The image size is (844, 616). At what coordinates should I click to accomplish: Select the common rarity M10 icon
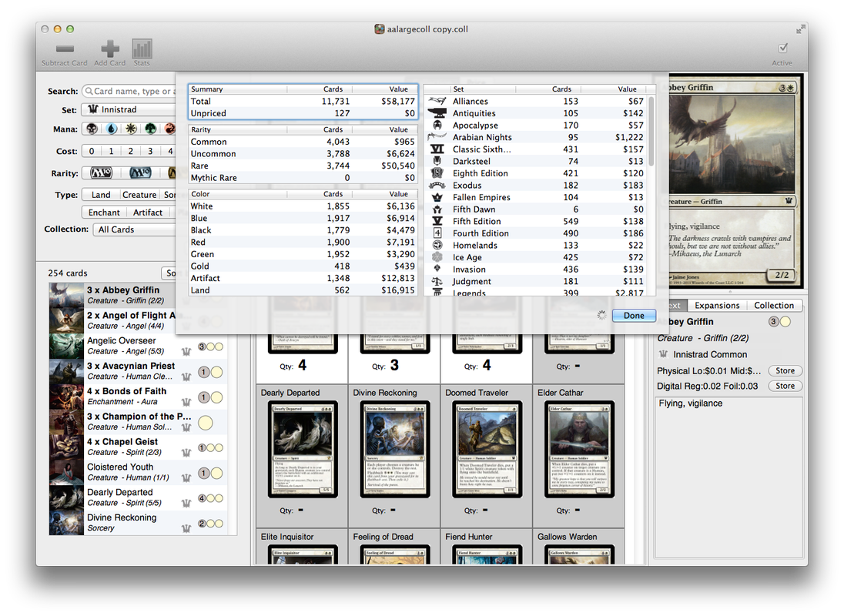coord(102,173)
